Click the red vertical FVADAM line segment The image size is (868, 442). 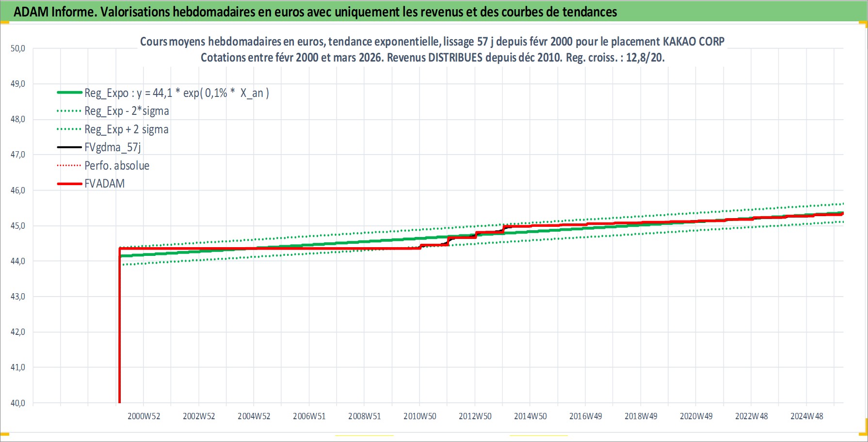[120, 326]
